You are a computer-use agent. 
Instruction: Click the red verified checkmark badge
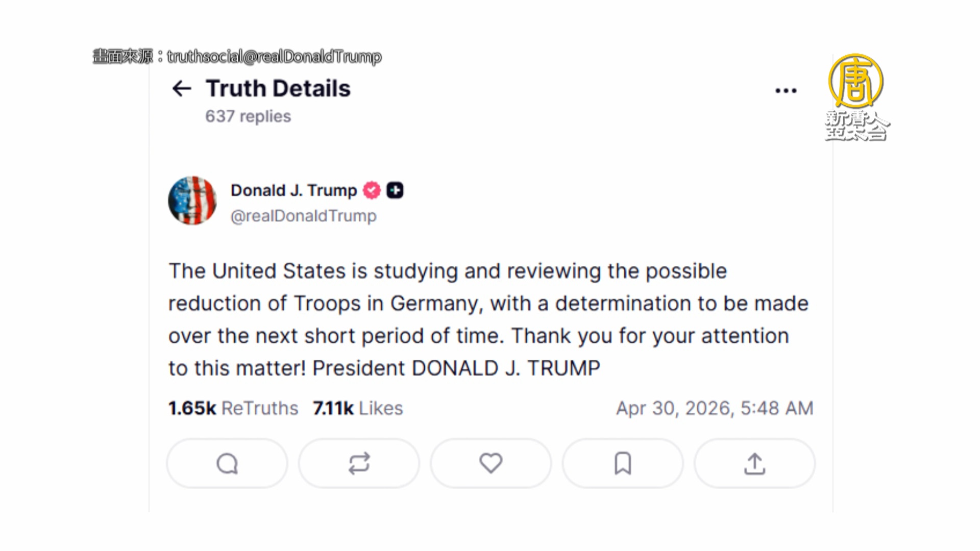[x=372, y=190]
